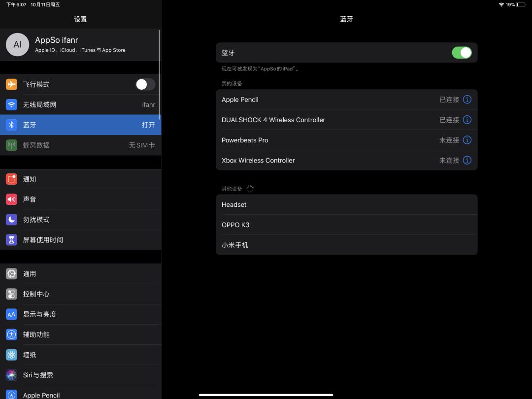This screenshot has height=399, width=532.
Task: Tap the Wi-Fi icon in sidebar
Action: point(11,104)
